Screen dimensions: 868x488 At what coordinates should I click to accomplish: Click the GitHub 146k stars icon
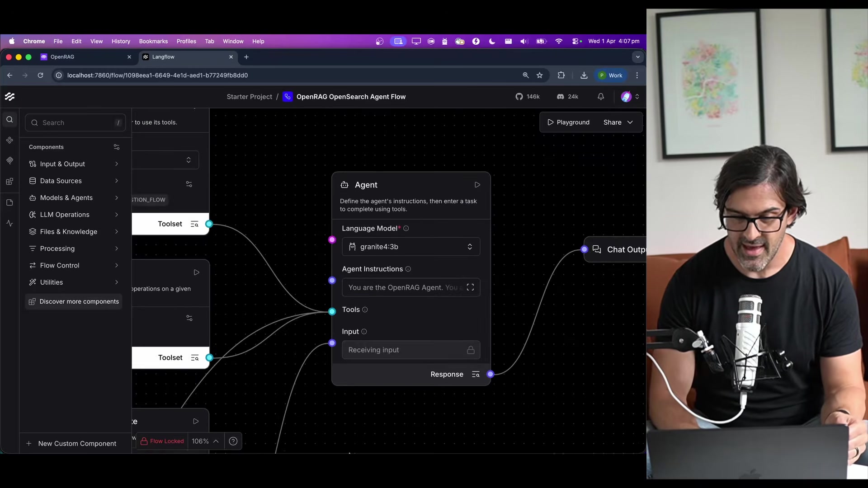click(519, 96)
